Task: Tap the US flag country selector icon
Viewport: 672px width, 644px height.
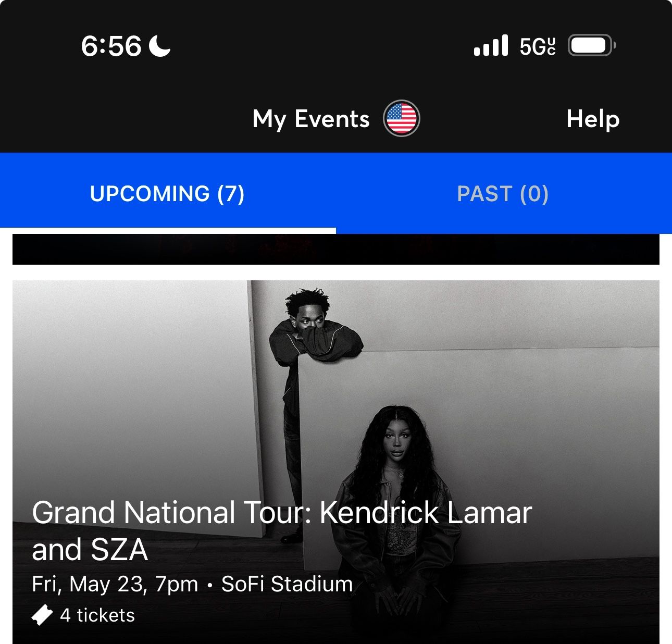Action: [x=402, y=119]
